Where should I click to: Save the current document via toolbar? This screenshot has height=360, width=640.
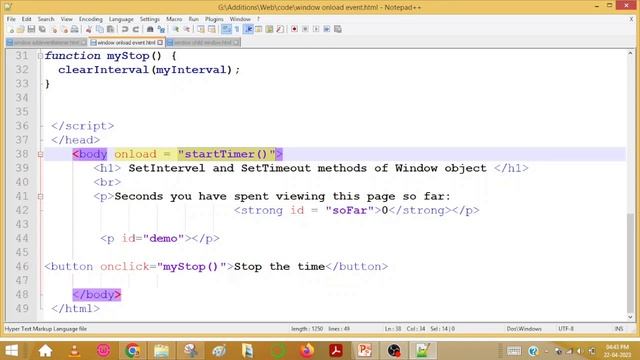[31, 29]
